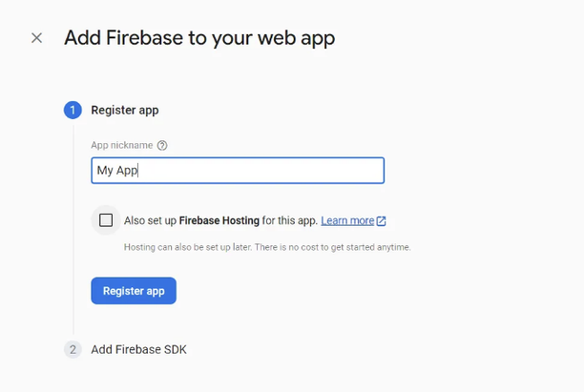The height and width of the screenshot is (392, 584).
Task: Collapse the Register app step heading
Action: click(x=125, y=111)
